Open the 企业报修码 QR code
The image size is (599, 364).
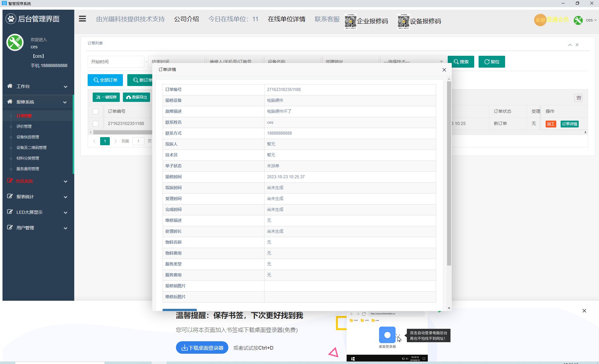(x=350, y=21)
